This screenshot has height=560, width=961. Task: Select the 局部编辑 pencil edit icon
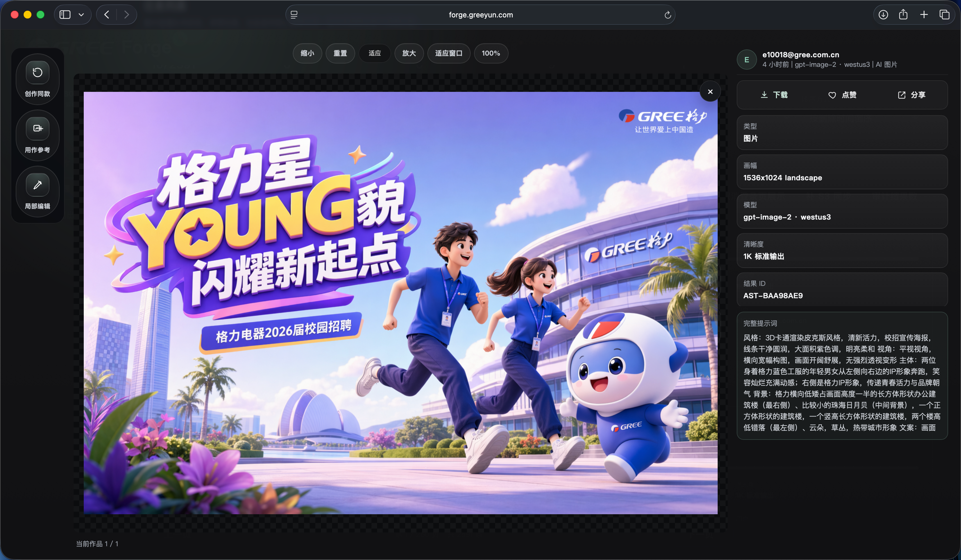coord(37,185)
